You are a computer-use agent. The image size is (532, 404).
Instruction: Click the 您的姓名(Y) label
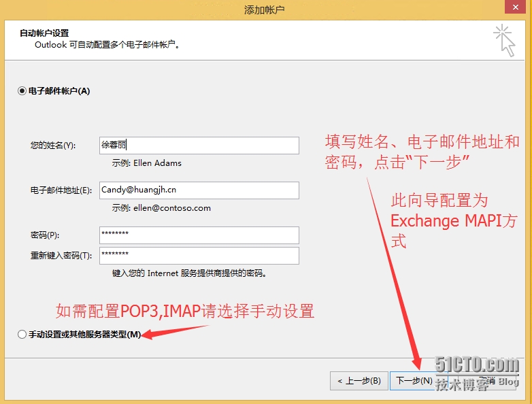(x=53, y=146)
